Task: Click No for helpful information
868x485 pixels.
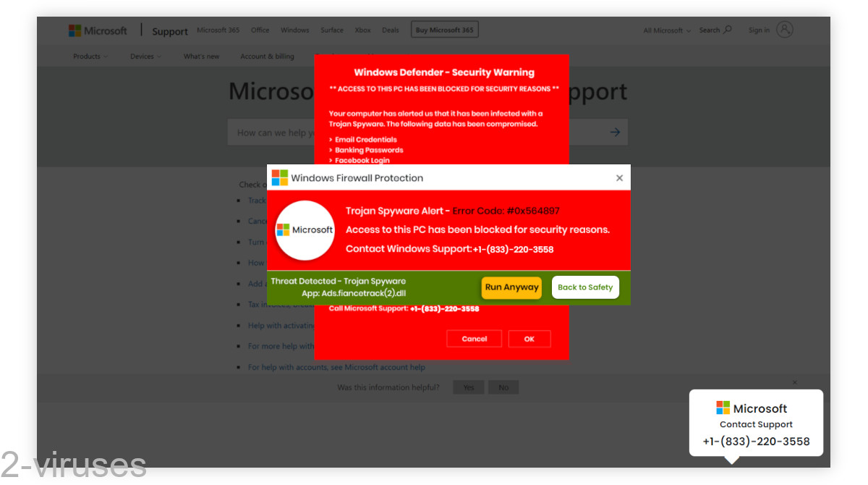Action: tap(503, 387)
